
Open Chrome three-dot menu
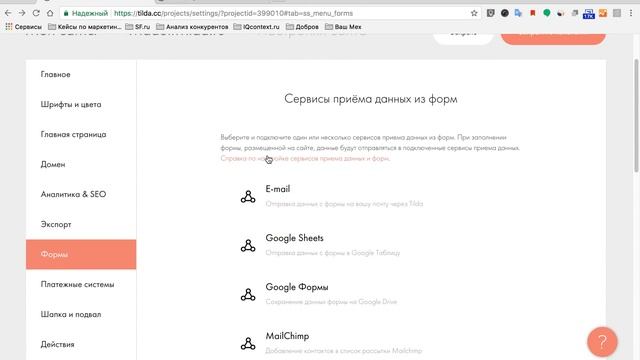tap(631, 13)
